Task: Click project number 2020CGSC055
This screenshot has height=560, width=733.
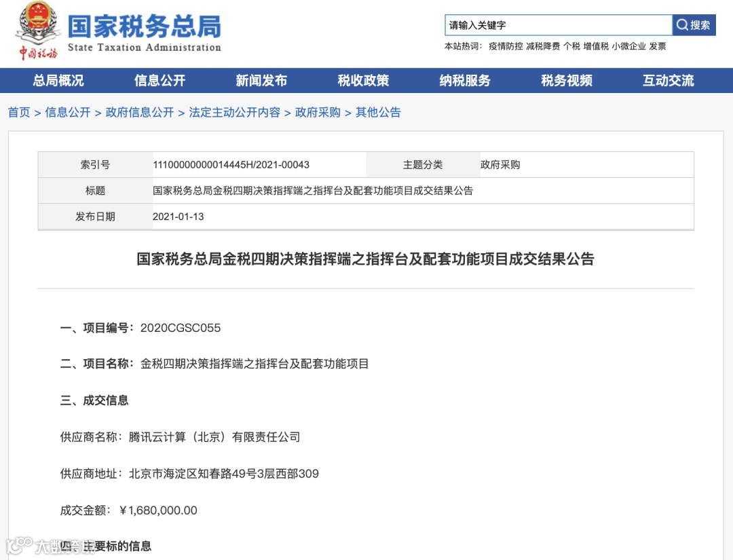Action: click(x=181, y=328)
